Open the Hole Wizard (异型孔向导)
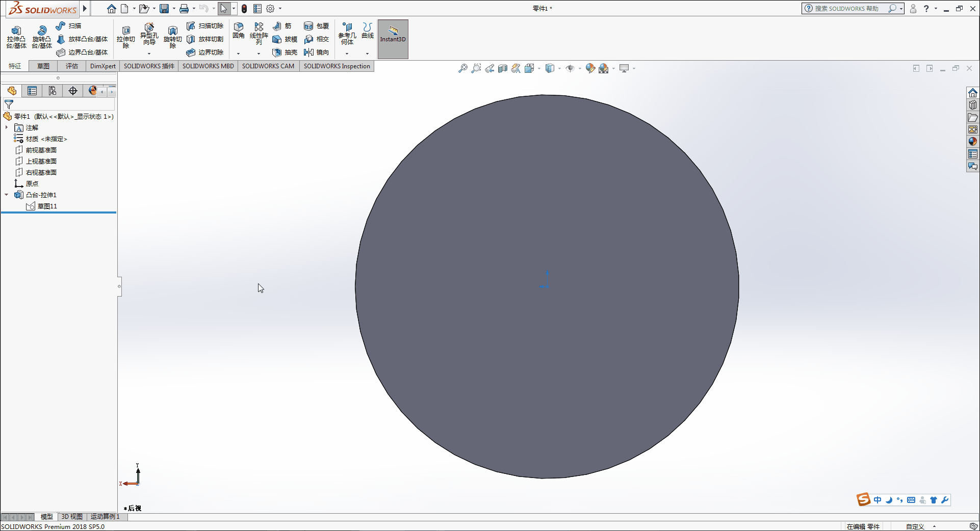The height and width of the screenshot is (531, 980). [149, 34]
